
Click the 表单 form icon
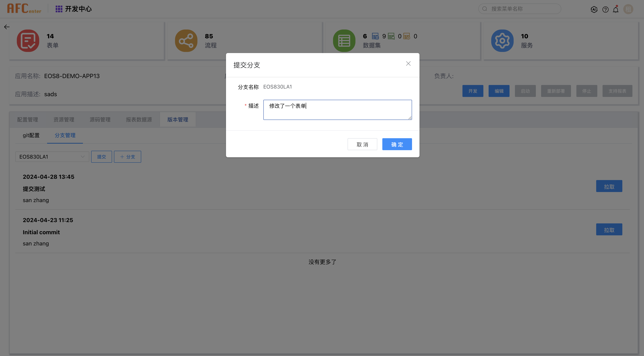click(x=28, y=41)
